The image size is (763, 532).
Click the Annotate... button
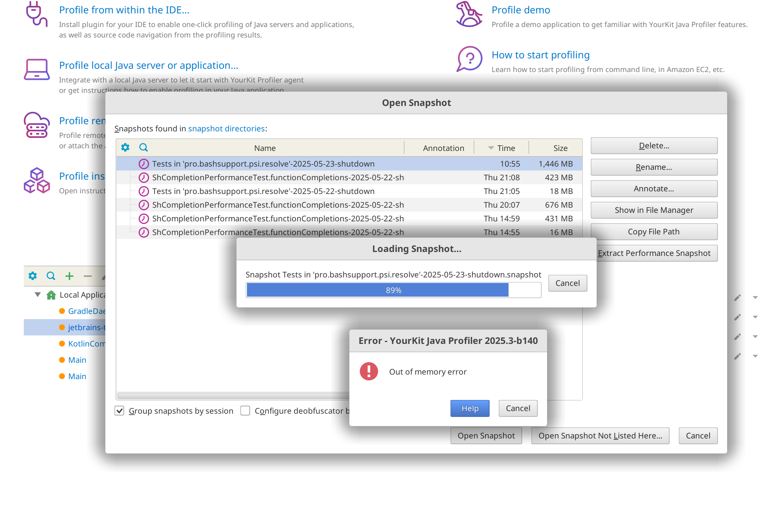click(x=654, y=189)
